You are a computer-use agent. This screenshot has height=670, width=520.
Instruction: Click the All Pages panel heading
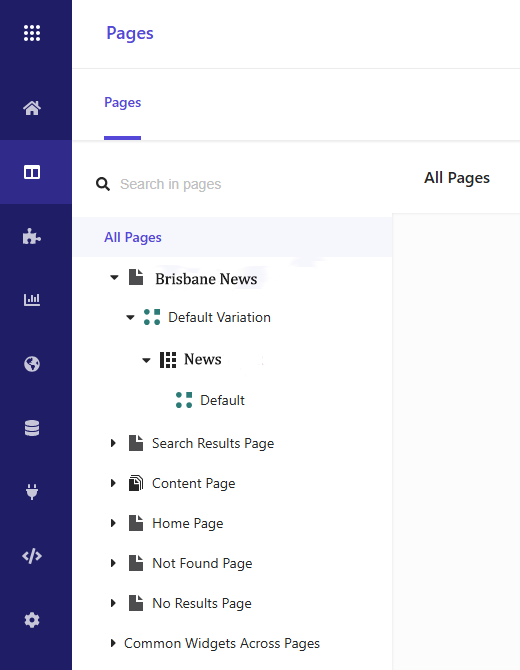point(457,178)
